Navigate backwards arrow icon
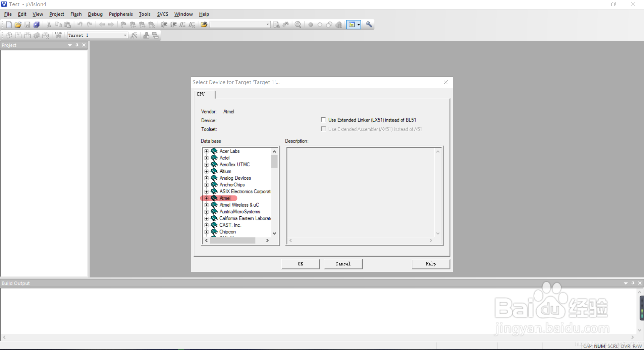The image size is (644, 350). click(102, 25)
